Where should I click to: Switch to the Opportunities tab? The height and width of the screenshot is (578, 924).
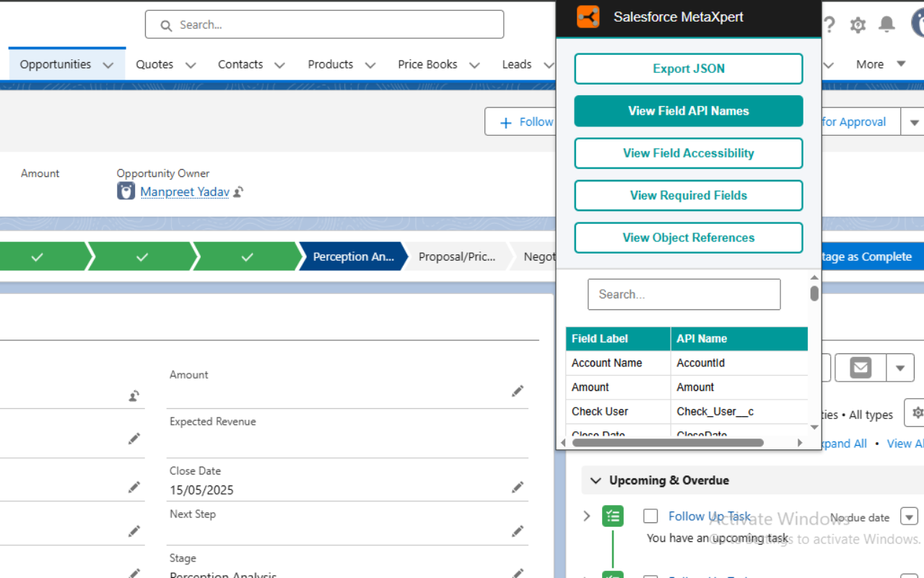pos(56,64)
